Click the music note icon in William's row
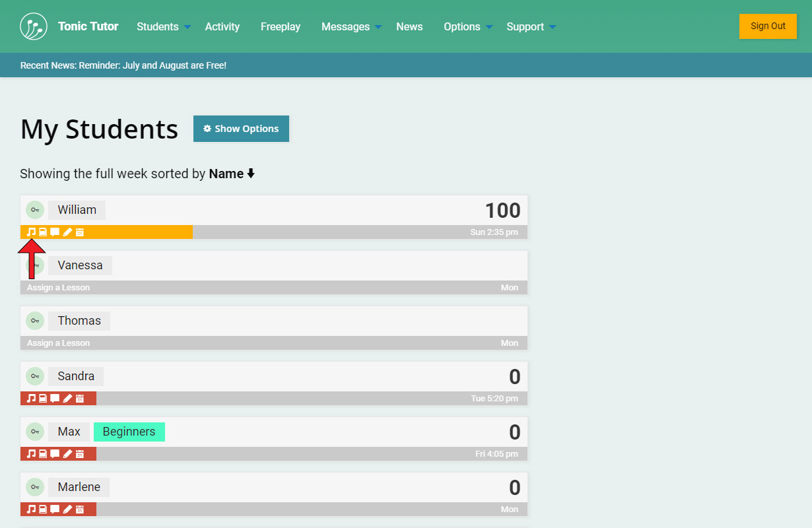The width and height of the screenshot is (812, 528). 30,232
